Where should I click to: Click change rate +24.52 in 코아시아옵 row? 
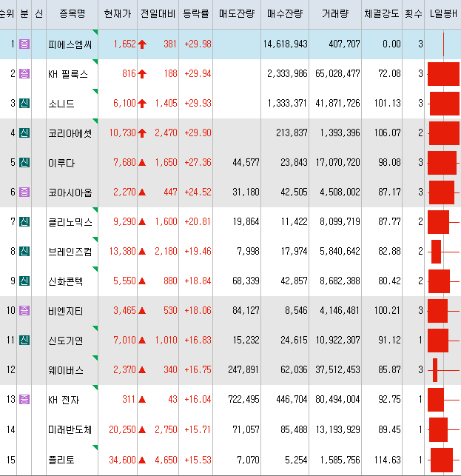pos(198,192)
